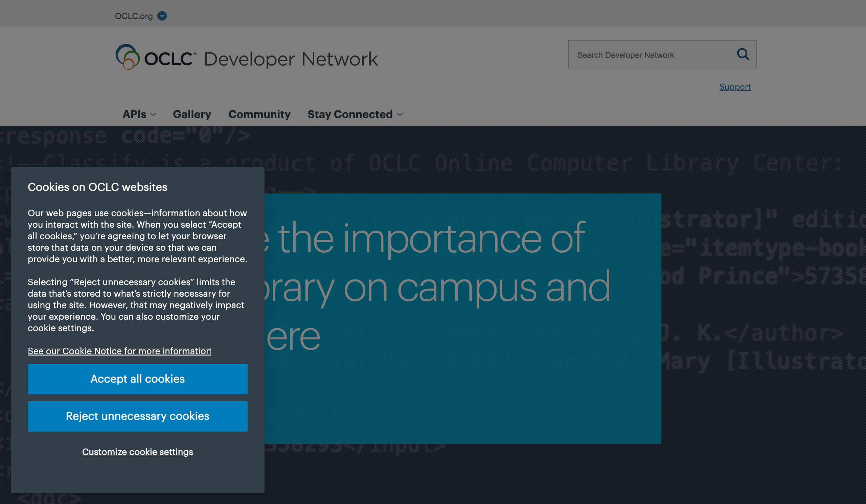The height and width of the screenshot is (504, 866).
Task: Click the OCLC.org text label
Action: pos(134,16)
